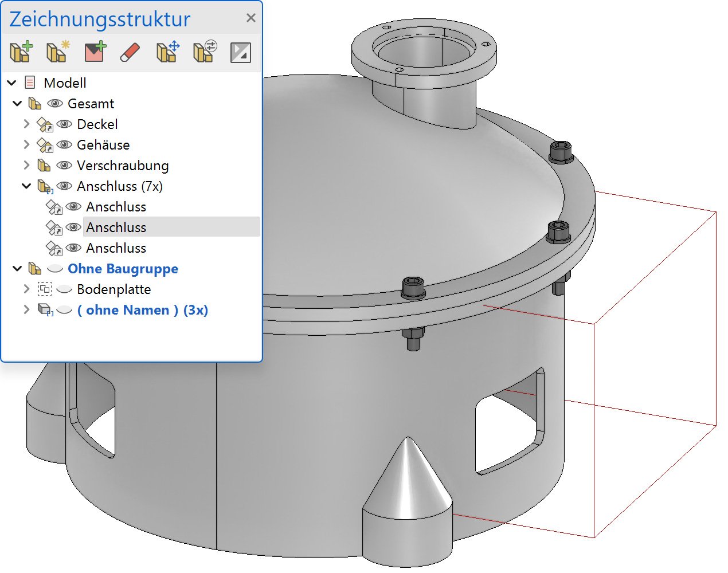Toggle visibility of Verschraubung
Screen dimensions: 728x573
(x=64, y=166)
